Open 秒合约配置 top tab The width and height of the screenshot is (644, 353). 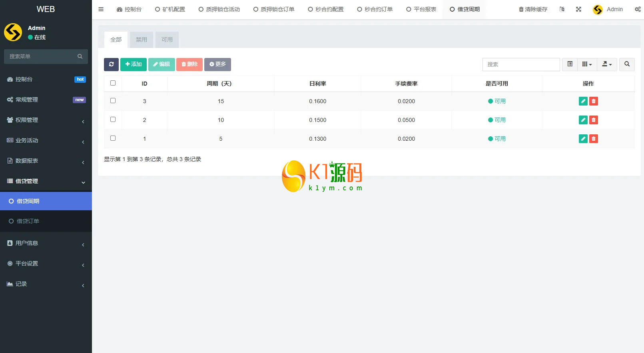pyautogui.click(x=326, y=9)
